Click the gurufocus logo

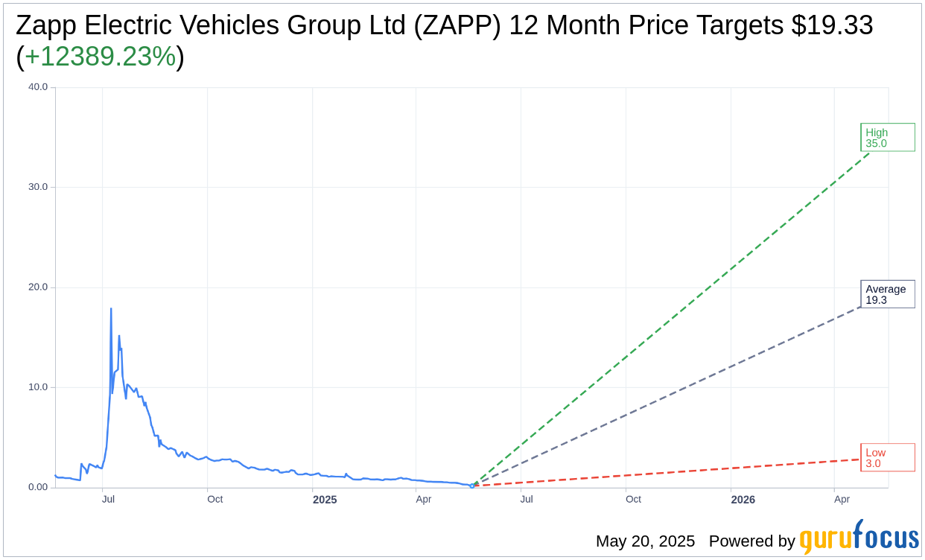coord(859,536)
